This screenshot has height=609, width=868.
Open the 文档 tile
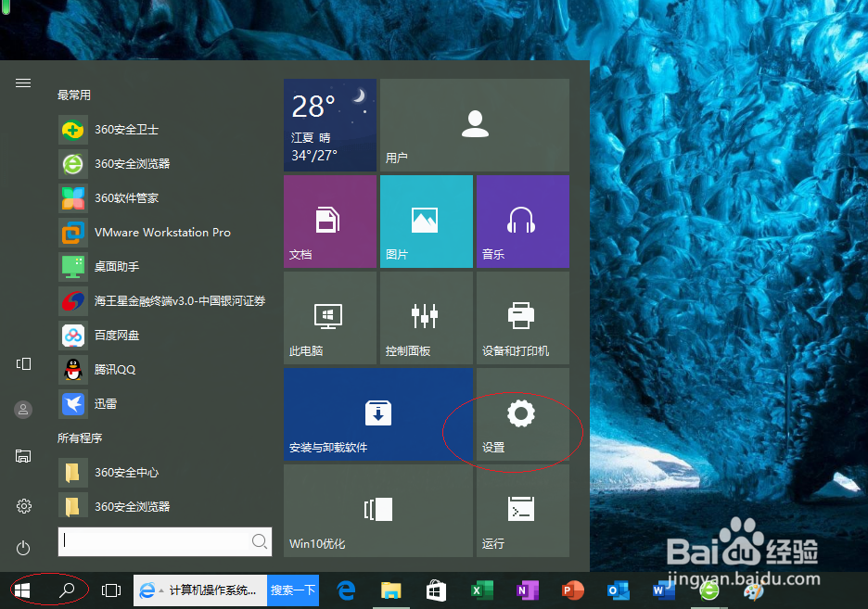(x=330, y=222)
